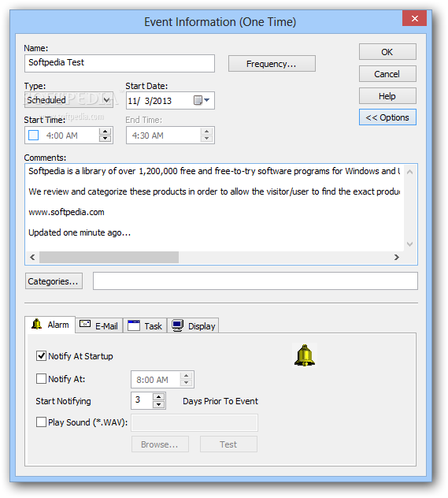Click the days prior field showing 3
Image resolution: width=448 pixels, height=498 pixels.
pos(142,400)
